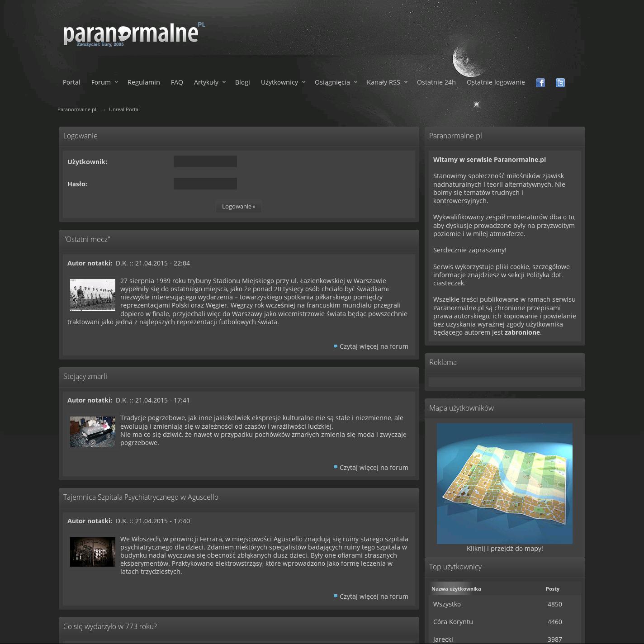Click "Czytaj więcej na forum" under Stojący zmarli

point(374,468)
